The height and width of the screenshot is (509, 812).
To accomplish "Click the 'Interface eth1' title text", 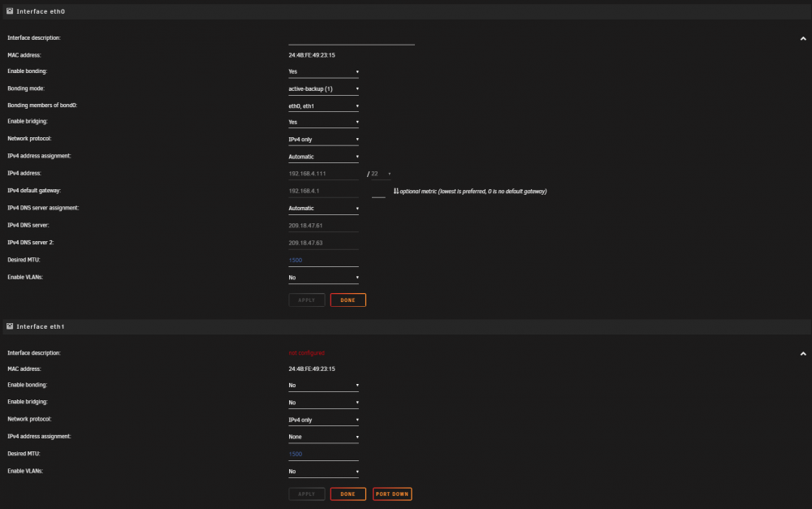I will pos(41,326).
